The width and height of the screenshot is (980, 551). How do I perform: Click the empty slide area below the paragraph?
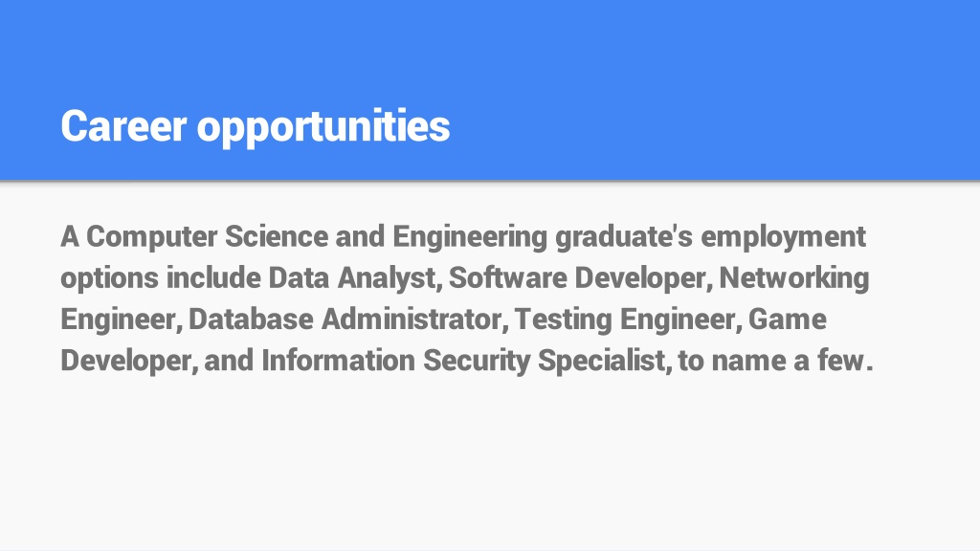(490, 462)
